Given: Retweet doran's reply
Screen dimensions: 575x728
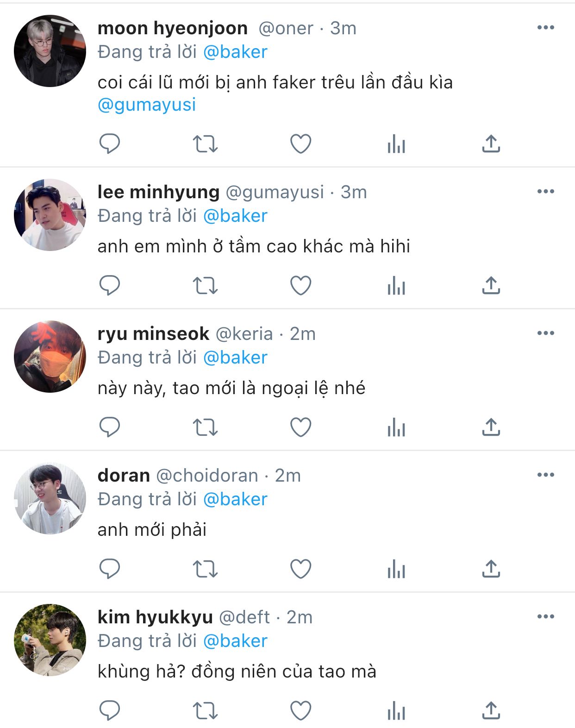Looking at the screenshot, I should pyautogui.click(x=205, y=569).
